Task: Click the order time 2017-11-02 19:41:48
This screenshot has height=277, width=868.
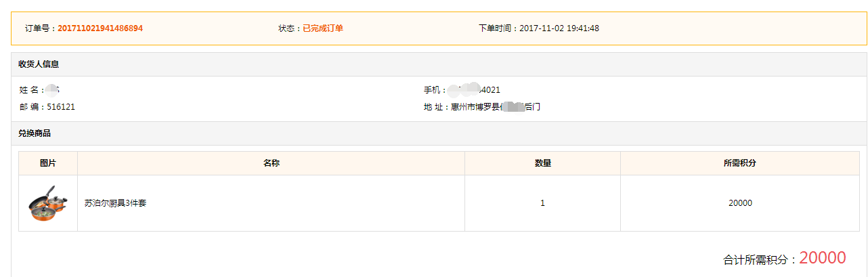Action: click(x=559, y=28)
